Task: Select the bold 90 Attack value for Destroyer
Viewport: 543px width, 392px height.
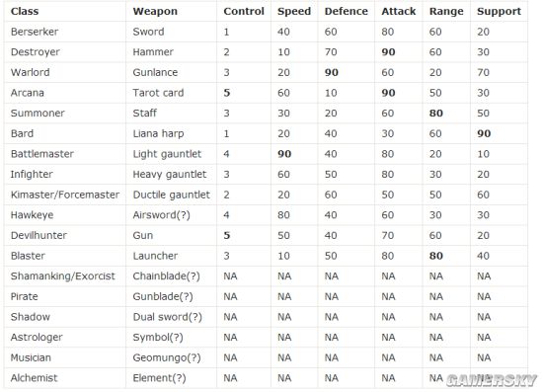Action: [389, 52]
